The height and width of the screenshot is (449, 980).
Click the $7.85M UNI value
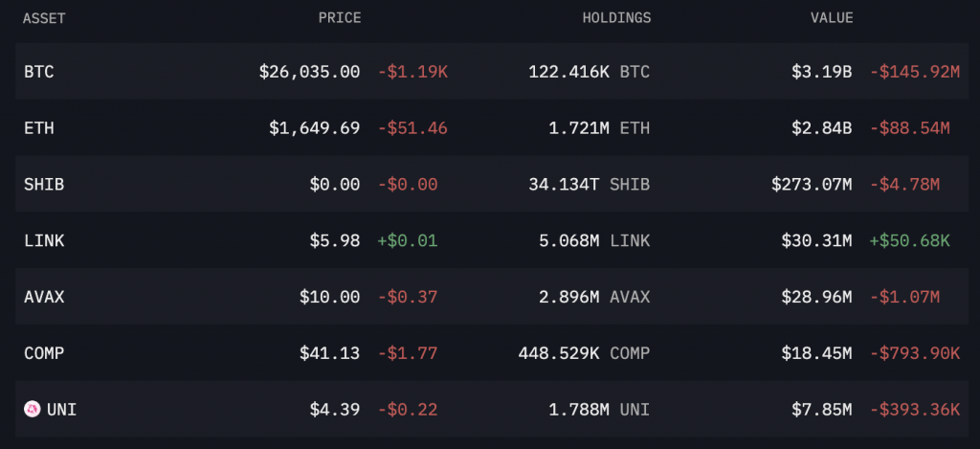click(821, 410)
